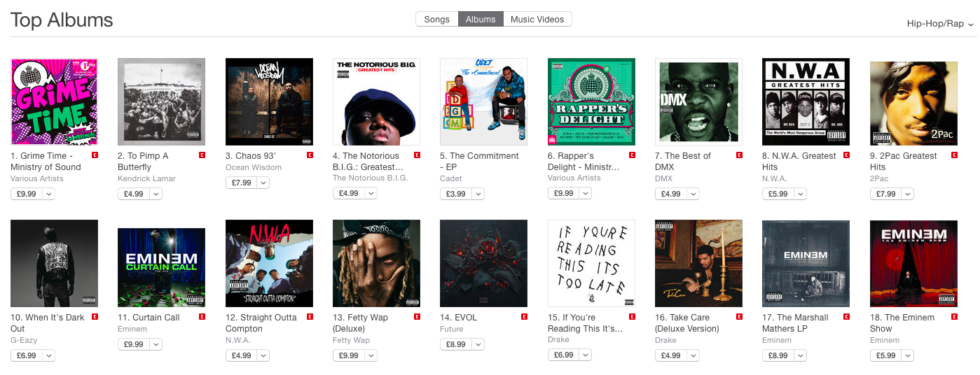The height and width of the screenshot is (375, 980).
Task: Click the explicit icon beside 2Pac Greatest Hits
Action: (x=954, y=155)
